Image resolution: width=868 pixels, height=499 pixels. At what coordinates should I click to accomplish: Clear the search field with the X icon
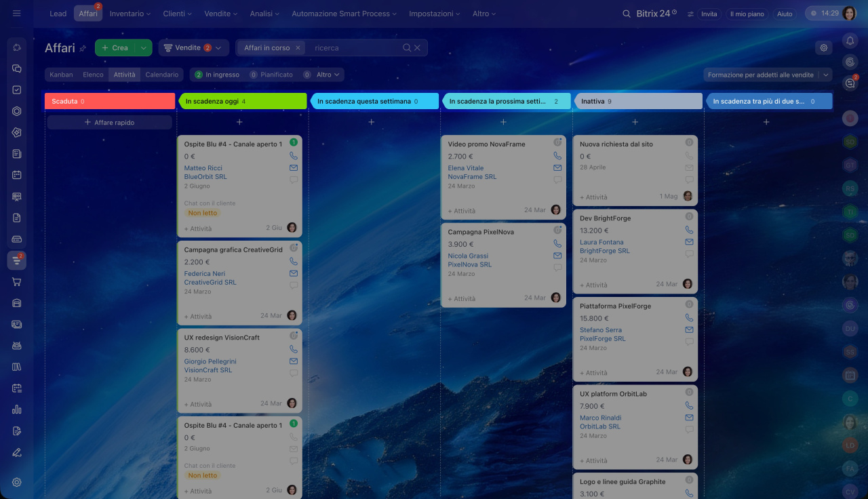click(418, 48)
